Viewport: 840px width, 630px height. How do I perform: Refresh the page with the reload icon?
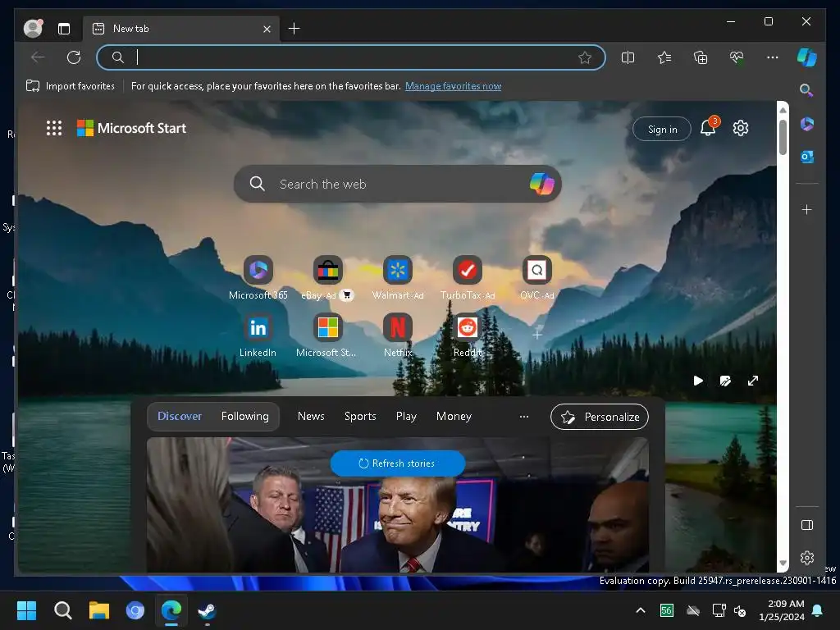tap(74, 57)
